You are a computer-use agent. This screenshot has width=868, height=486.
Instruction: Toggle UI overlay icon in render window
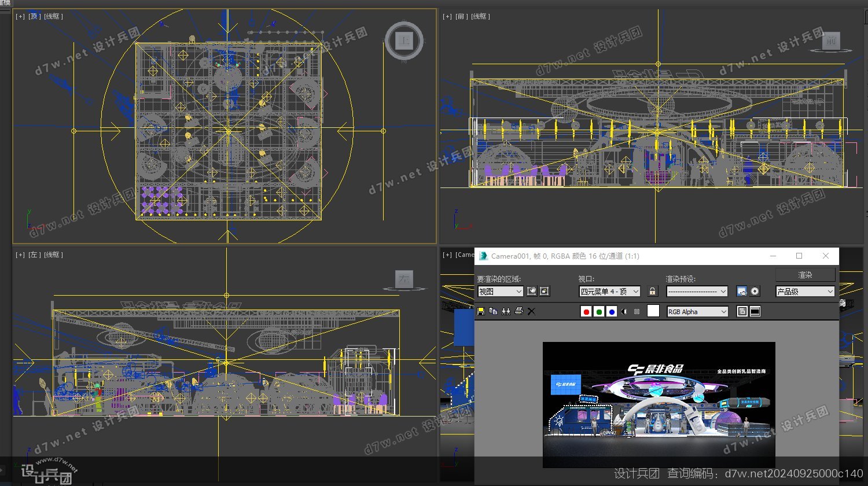point(742,311)
